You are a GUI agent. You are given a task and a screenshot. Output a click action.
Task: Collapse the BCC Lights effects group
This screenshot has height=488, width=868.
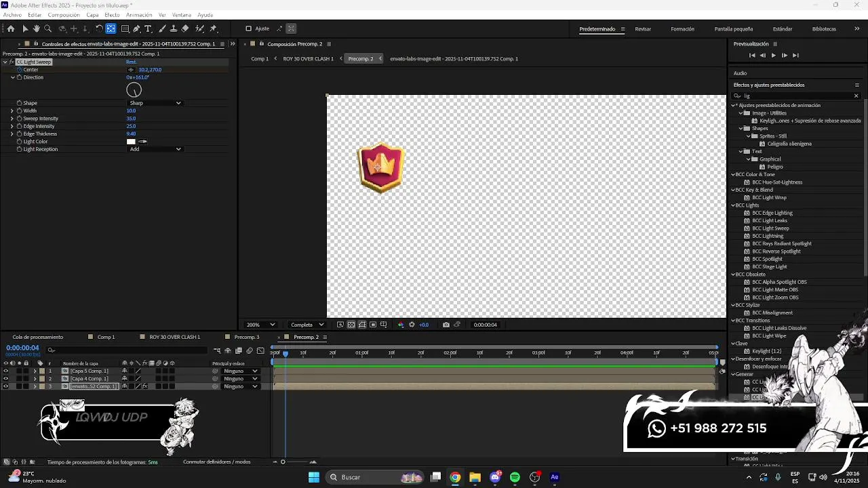tap(733, 205)
